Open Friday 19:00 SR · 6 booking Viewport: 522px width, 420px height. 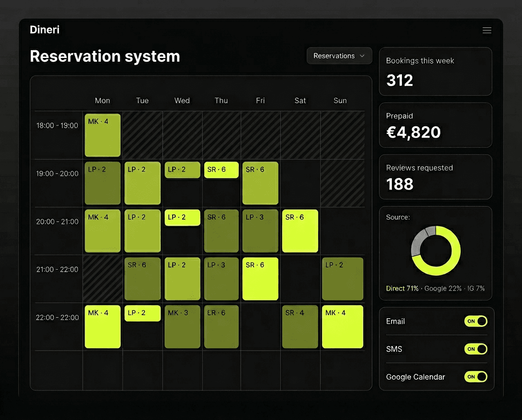tap(261, 183)
